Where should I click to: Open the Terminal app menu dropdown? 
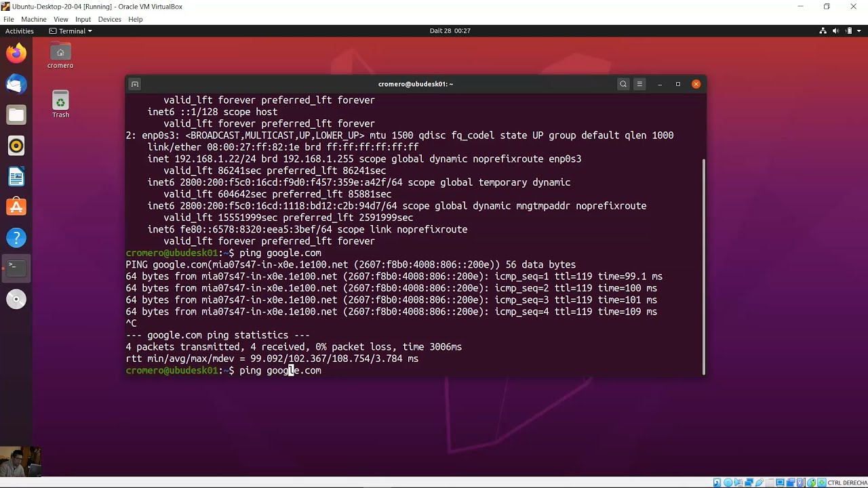[x=71, y=30]
